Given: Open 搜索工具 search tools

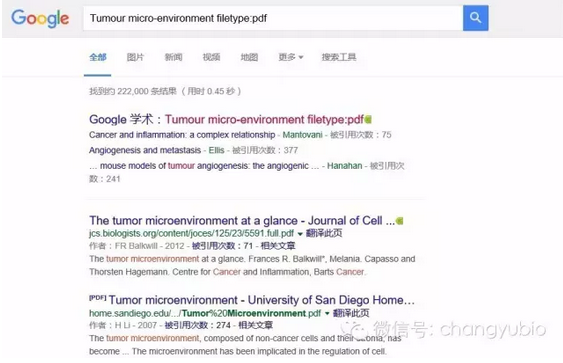Looking at the screenshot, I should pos(339,57).
